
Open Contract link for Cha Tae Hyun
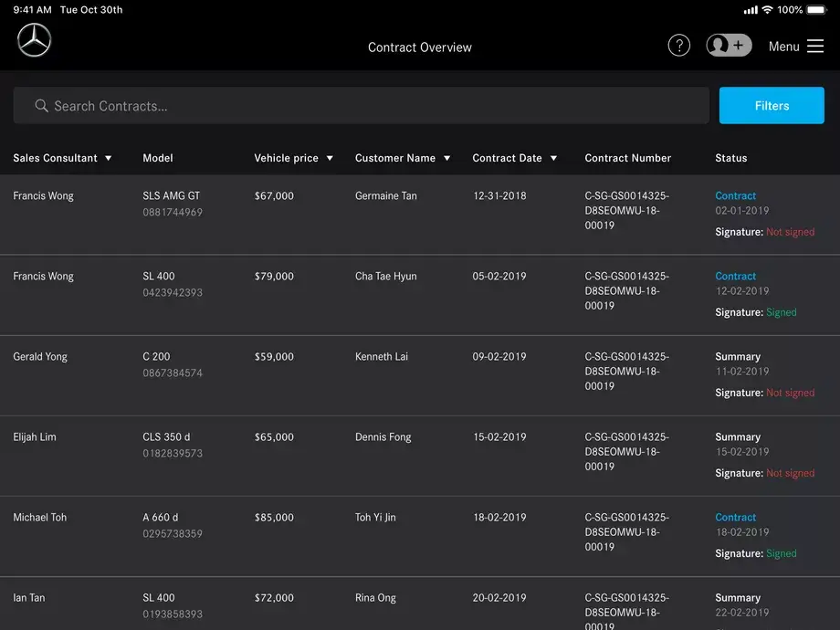pos(735,276)
